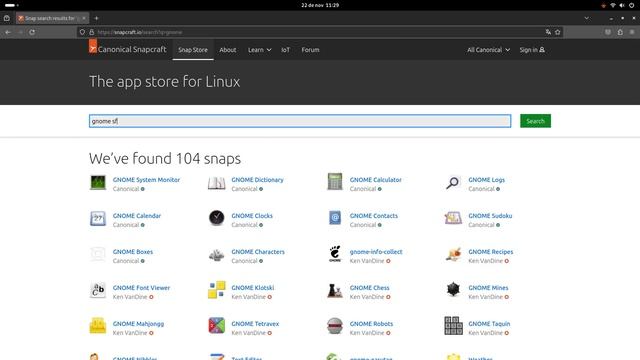Click the GNOME Characters icon

216,255
